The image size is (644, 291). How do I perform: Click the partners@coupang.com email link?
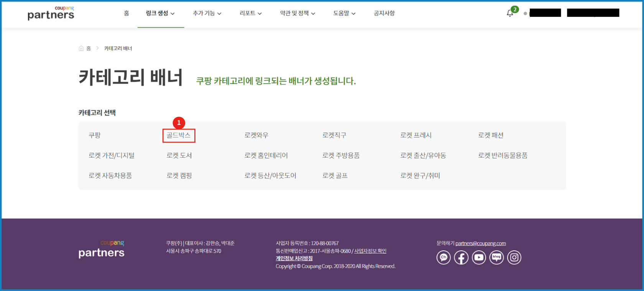tap(480, 243)
